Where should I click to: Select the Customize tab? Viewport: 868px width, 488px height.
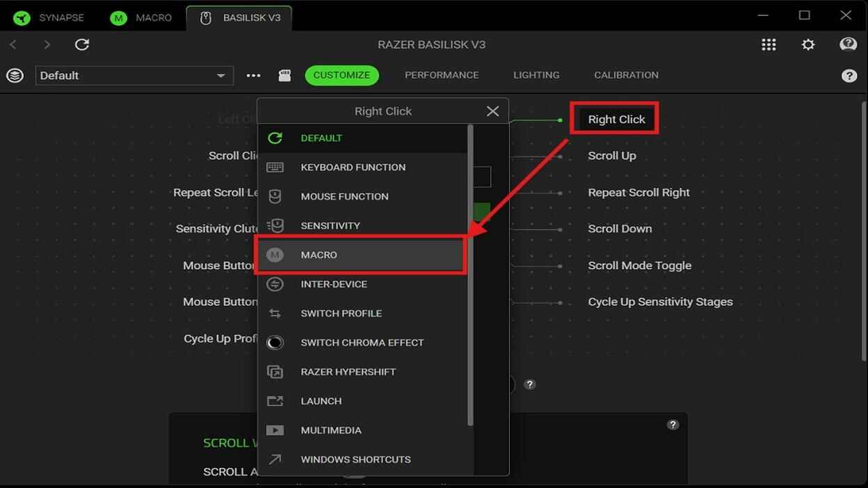click(341, 75)
